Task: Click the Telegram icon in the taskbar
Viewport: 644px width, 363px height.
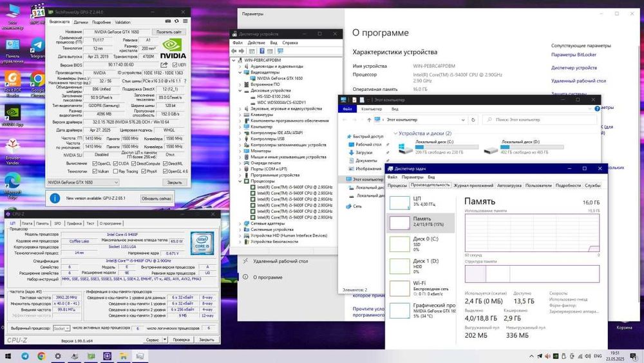Action: coord(25,356)
